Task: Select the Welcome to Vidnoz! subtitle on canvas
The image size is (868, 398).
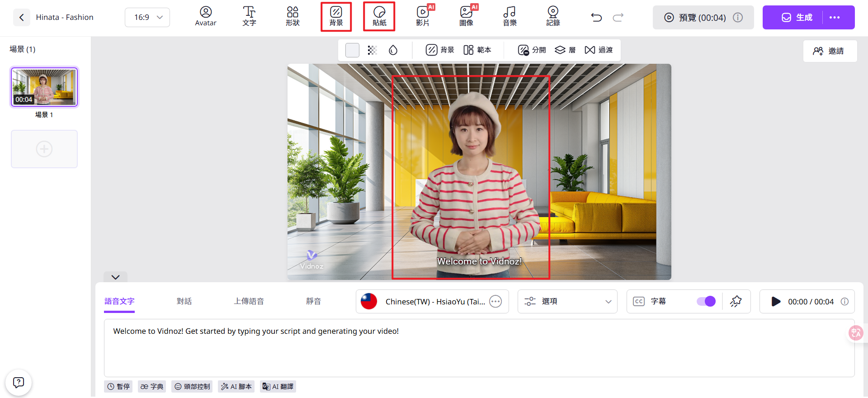Action: click(x=479, y=261)
